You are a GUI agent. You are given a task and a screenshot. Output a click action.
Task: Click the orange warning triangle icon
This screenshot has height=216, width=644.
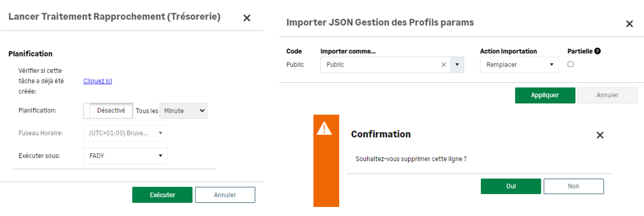[x=324, y=128]
